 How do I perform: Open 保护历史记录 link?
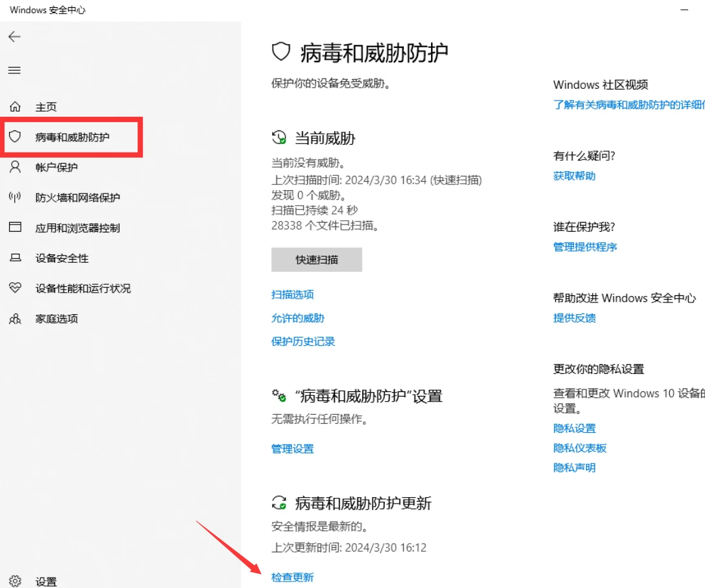pos(303,341)
